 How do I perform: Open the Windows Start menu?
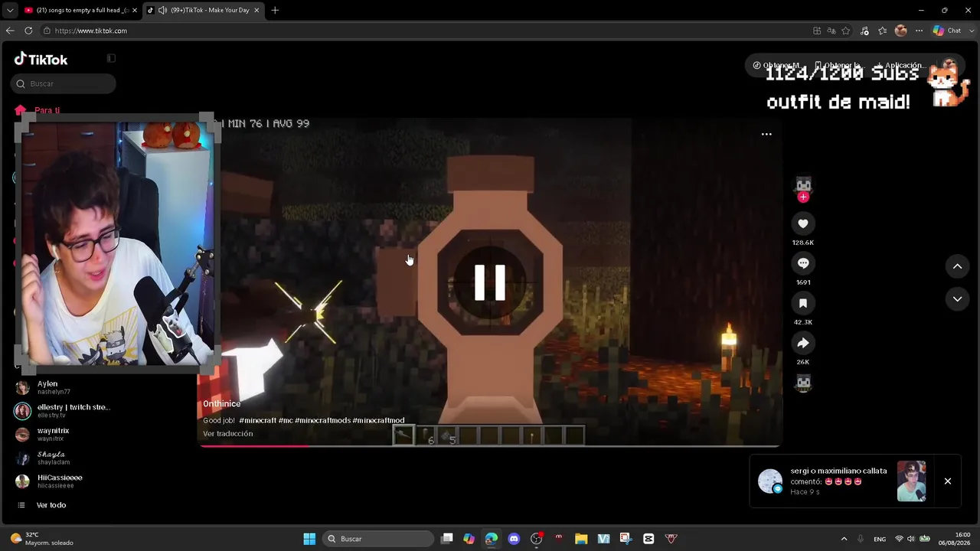click(x=309, y=539)
